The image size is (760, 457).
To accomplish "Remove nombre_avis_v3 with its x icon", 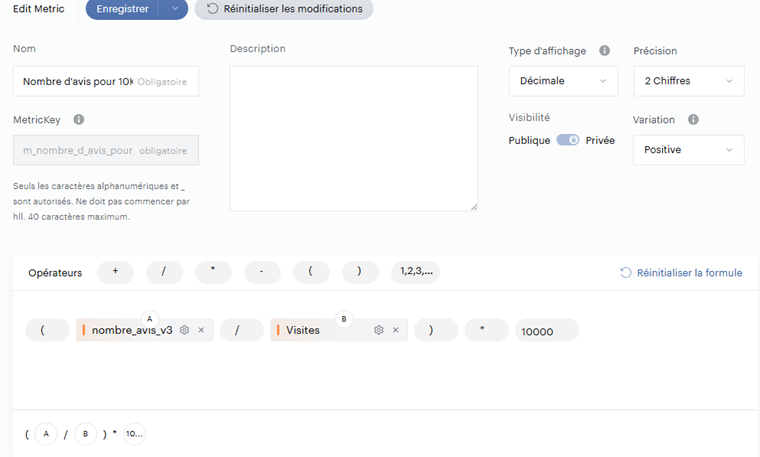I will (201, 330).
